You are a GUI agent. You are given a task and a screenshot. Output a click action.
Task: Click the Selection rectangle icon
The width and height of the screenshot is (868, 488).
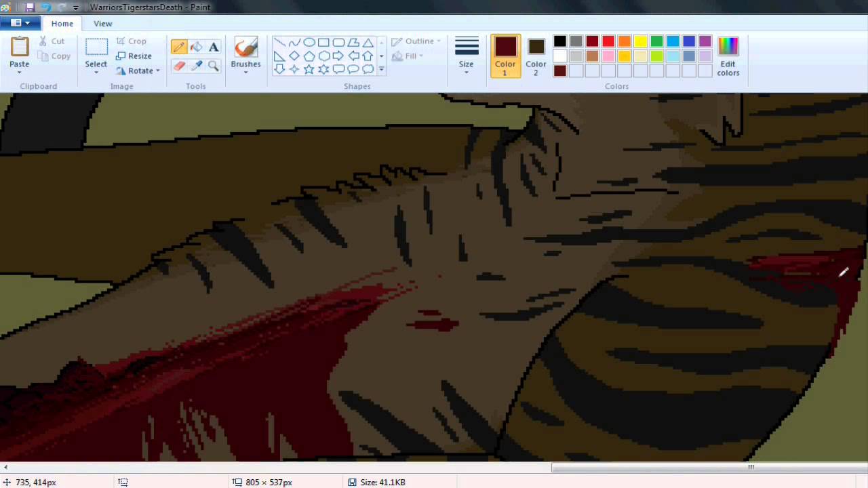pos(96,47)
